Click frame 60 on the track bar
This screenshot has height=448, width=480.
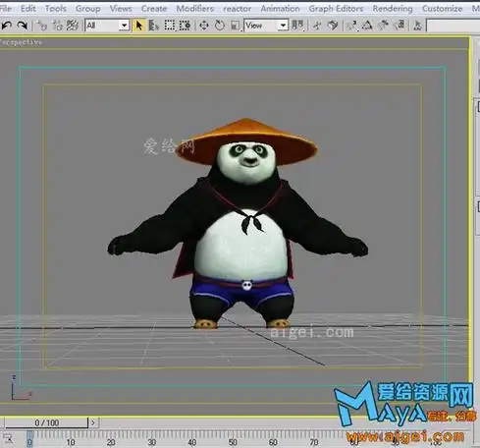click(274, 442)
